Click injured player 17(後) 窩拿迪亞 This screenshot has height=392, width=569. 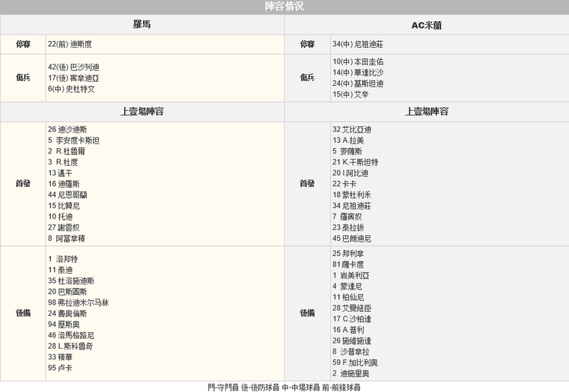(x=73, y=78)
